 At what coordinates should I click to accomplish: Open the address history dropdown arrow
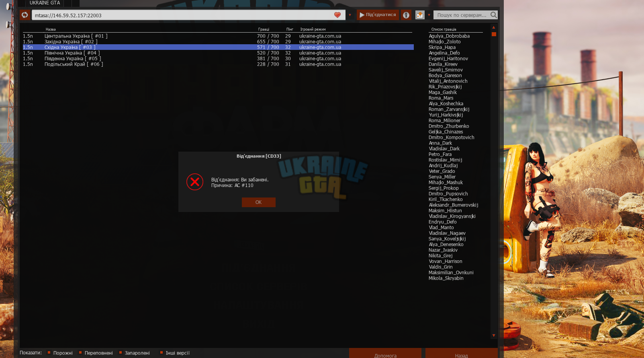(x=350, y=15)
